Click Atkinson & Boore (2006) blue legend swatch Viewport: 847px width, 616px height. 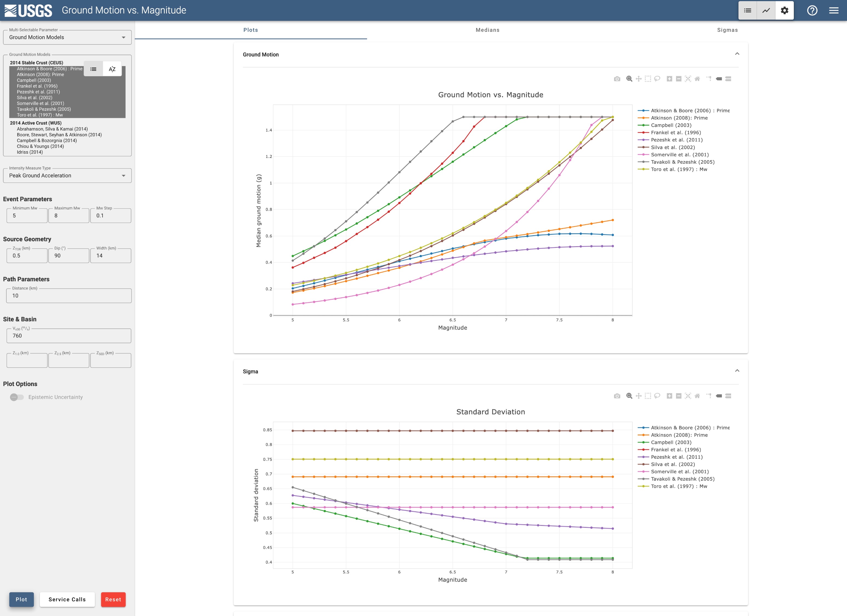(643, 110)
